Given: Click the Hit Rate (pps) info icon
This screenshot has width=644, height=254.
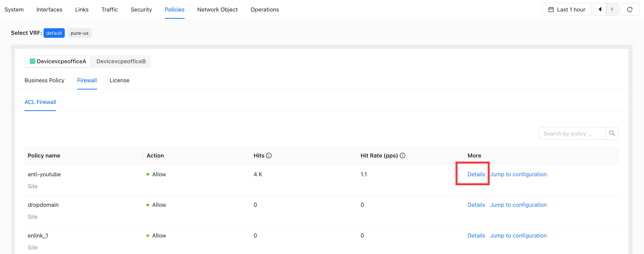Looking at the screenshot, I should tap(402, 155).
